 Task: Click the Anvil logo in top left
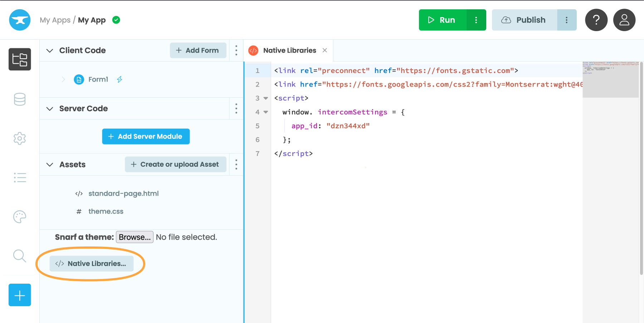[20, 20]
